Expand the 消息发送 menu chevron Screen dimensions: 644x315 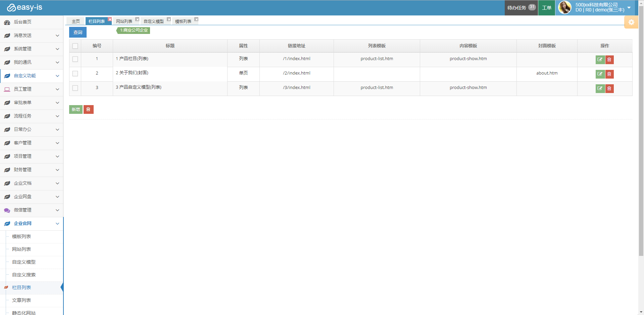(x=57, y=36)
